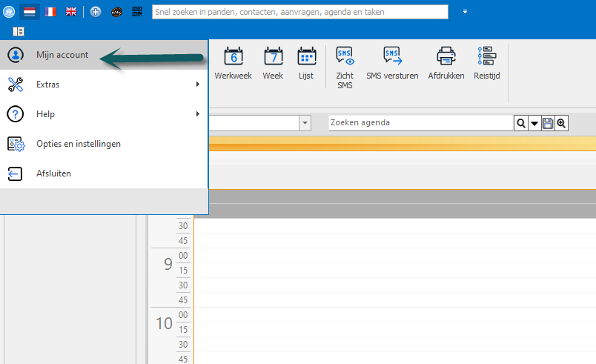The height and width of the screenshot is (364, 596).
Task: Click the settings gear panel icon
Action: click(16, 144)
